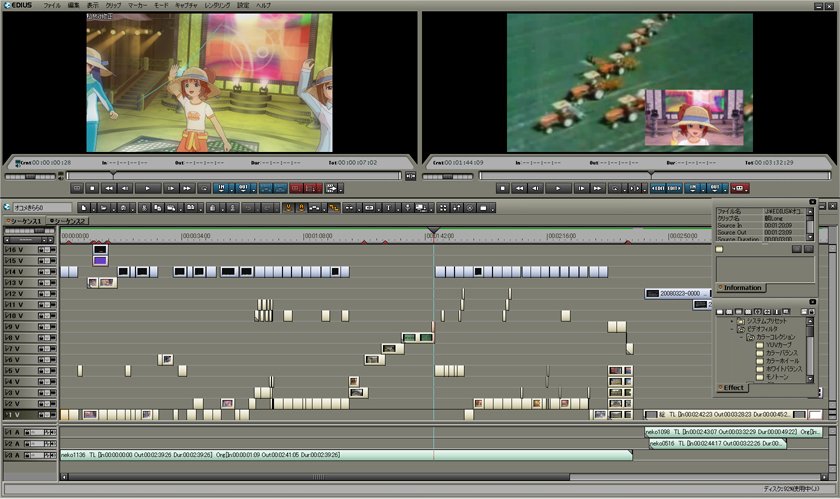
Task: Open the Player Out-point dropdown arrow
Action: [x=253, y=189]
